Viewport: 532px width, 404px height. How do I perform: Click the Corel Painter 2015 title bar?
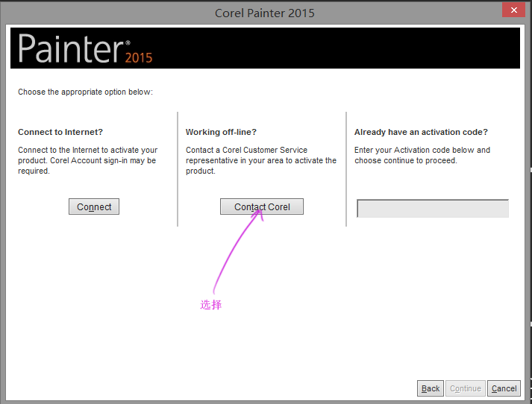pyautogui.click(x=265, y=13)
